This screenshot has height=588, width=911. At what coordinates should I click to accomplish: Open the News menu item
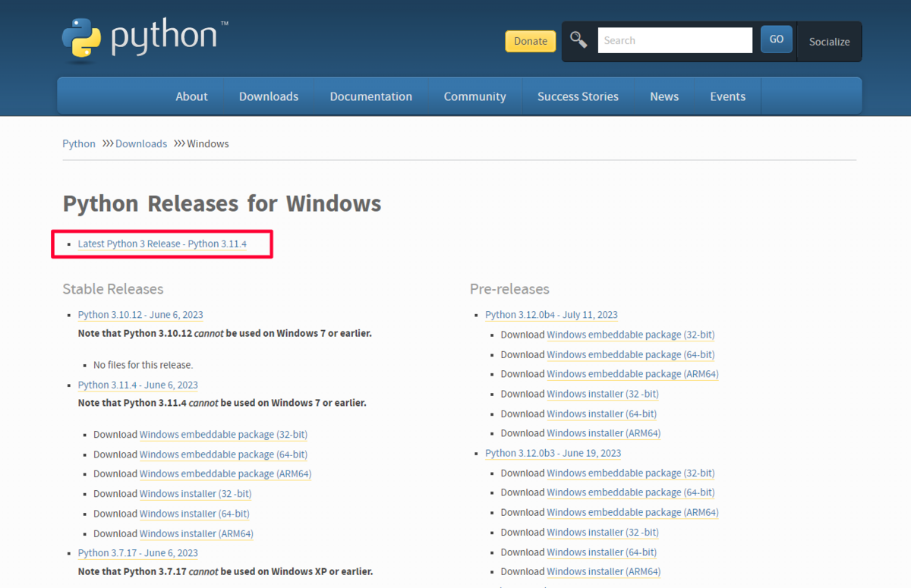(664, 96)
